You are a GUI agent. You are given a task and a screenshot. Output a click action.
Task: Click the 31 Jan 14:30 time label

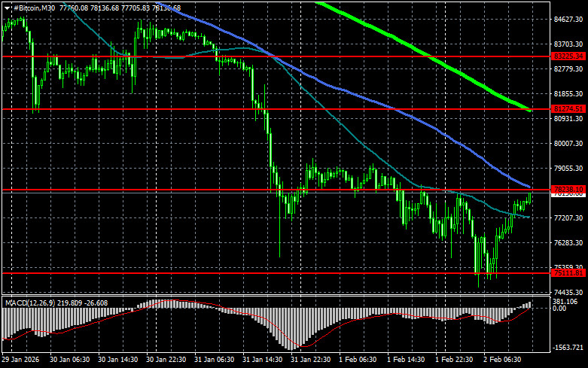tap(263, 360)
